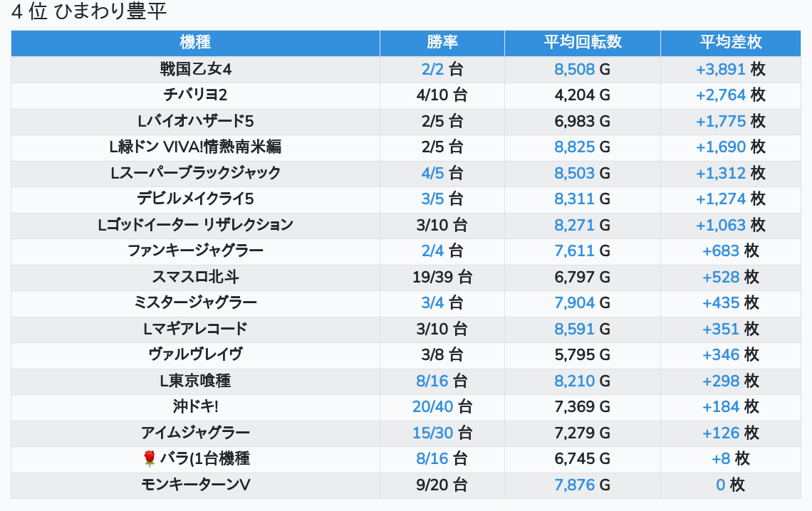Viewport: 812px width, 511px height.
Task: Click the 平均差枚 column header
Action: [731, 43]
